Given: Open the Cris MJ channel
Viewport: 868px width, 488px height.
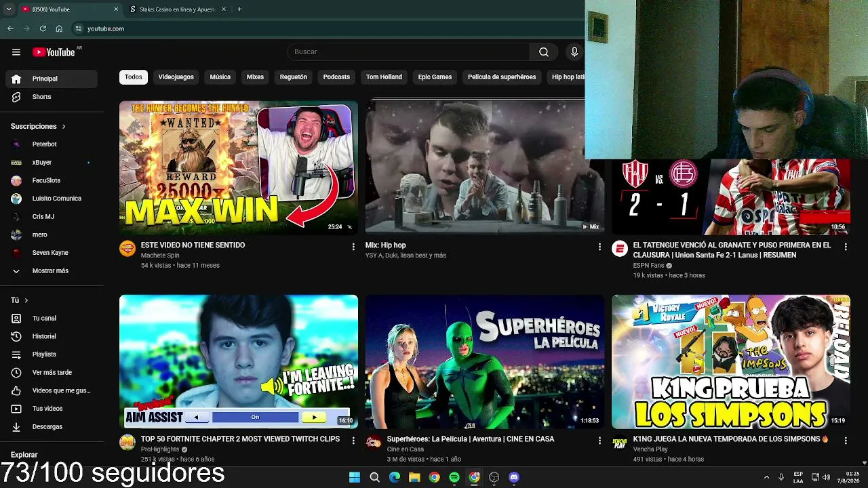Looking at the screenshot, I should click(x=52, y=217).
